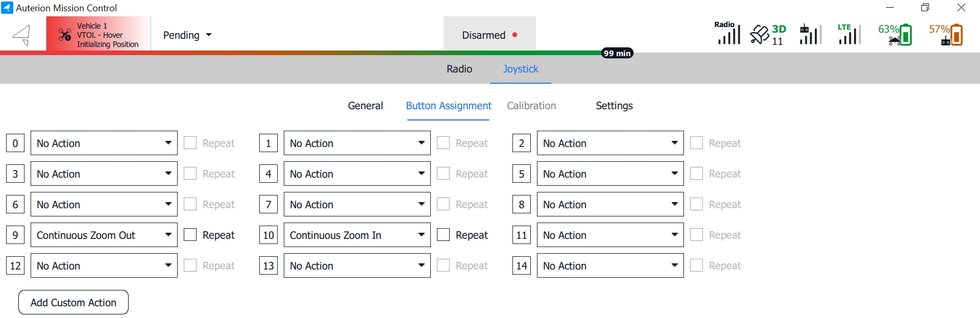Enable Repeat for button 9
This screenshot has height=318, width=980.
190,235
